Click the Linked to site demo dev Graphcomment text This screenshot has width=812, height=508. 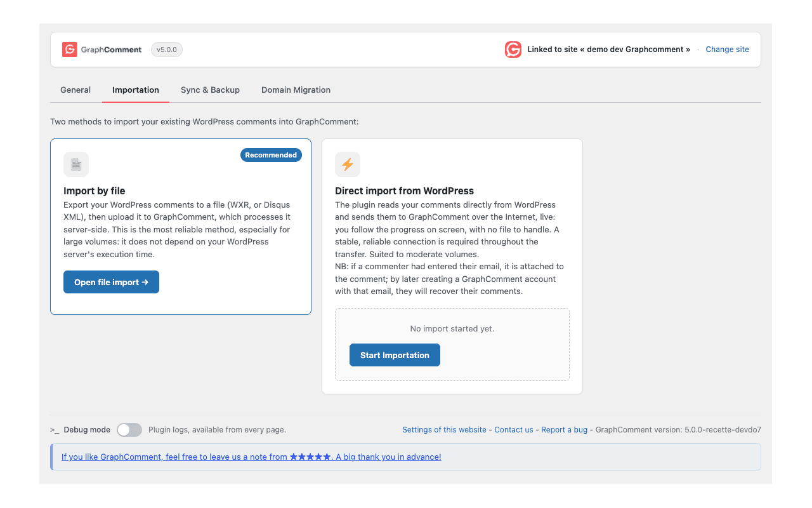point(609,50)
